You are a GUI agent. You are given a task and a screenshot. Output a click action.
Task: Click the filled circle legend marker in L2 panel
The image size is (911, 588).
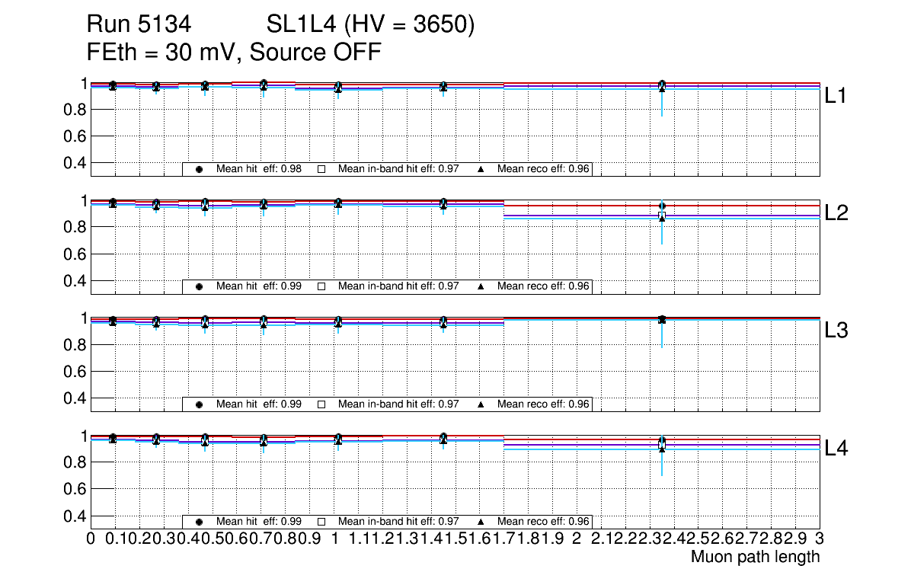(x=199, y=286)
